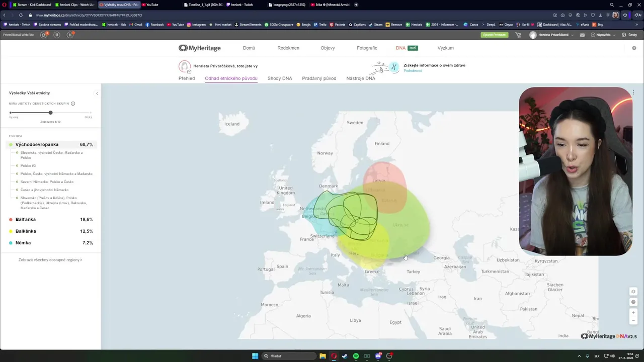Open Spotify from the taskbar
Image resolution: width=644 pixels, height=362 pixels.
pos(356,356)
